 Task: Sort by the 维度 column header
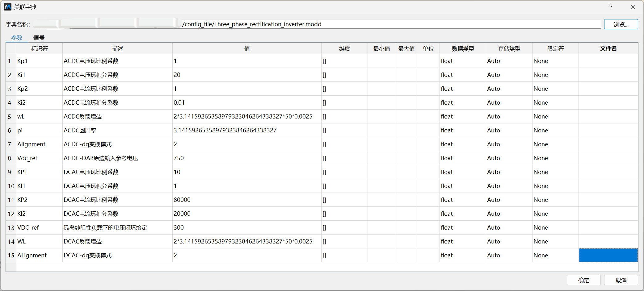(x=345, y=48)
